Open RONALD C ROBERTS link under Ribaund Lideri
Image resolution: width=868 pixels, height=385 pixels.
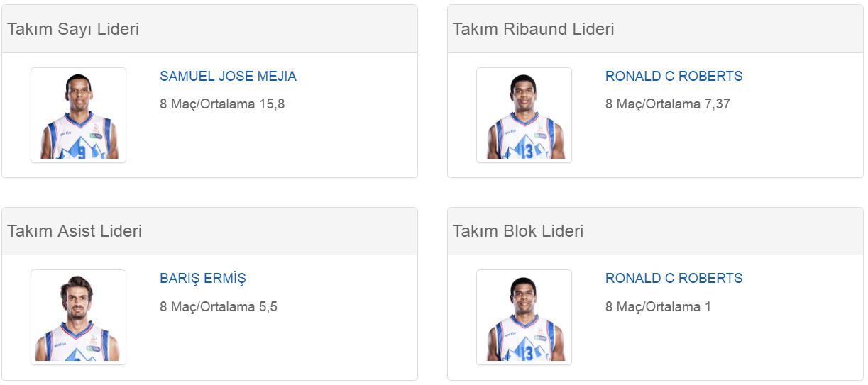(x=674, y=77)
